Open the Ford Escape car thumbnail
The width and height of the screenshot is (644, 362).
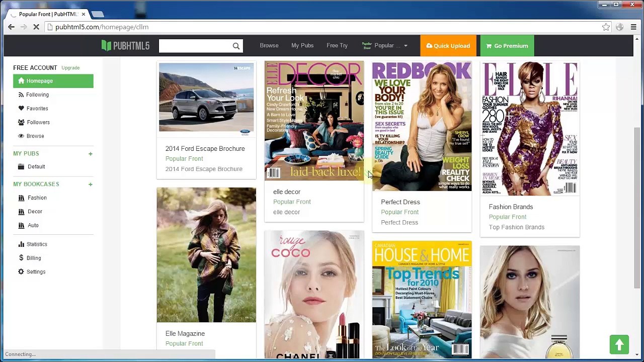(x=206, y=97)
